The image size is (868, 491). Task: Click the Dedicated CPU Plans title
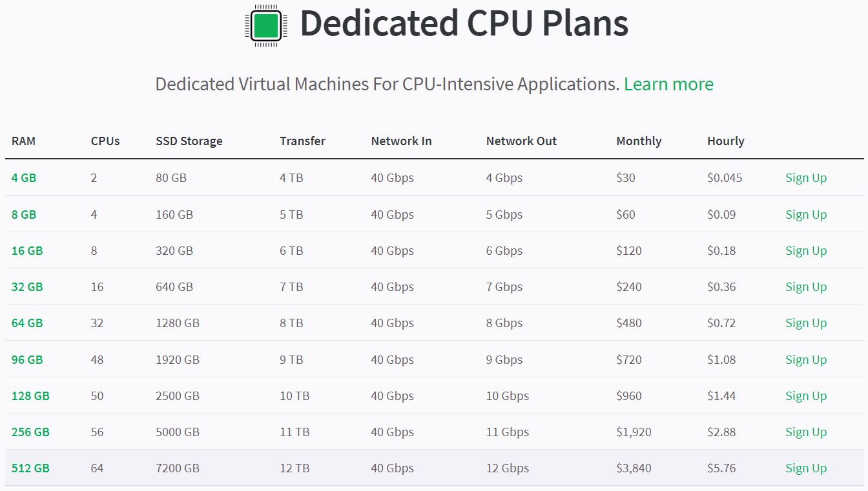click(464, 23)
